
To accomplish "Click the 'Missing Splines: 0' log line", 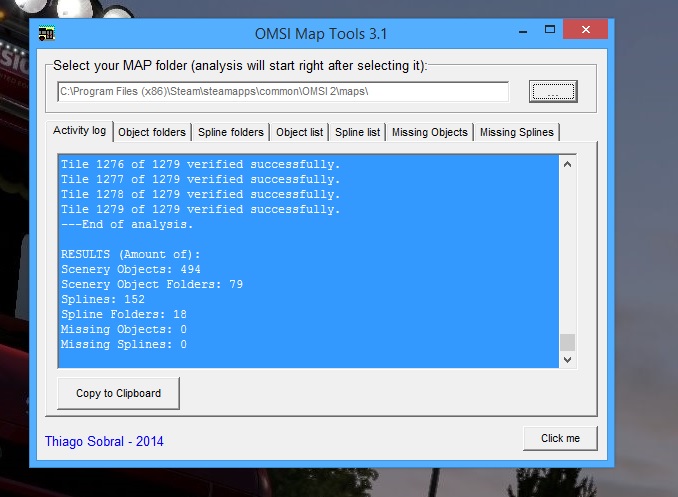I will (x=124, y=345).
